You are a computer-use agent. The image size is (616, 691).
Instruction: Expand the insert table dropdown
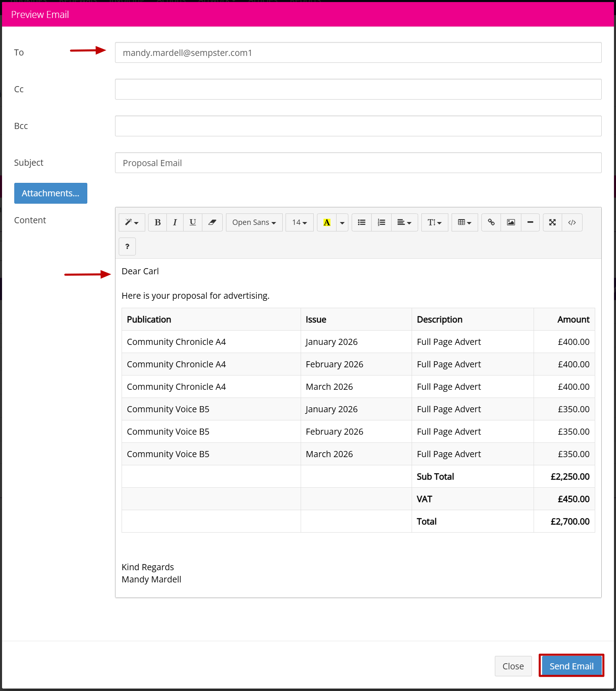[x=465, y=222]
